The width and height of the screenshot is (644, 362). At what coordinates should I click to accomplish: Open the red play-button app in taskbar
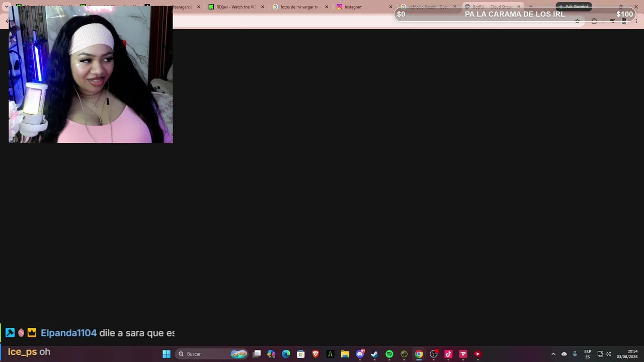click(477, 354)
